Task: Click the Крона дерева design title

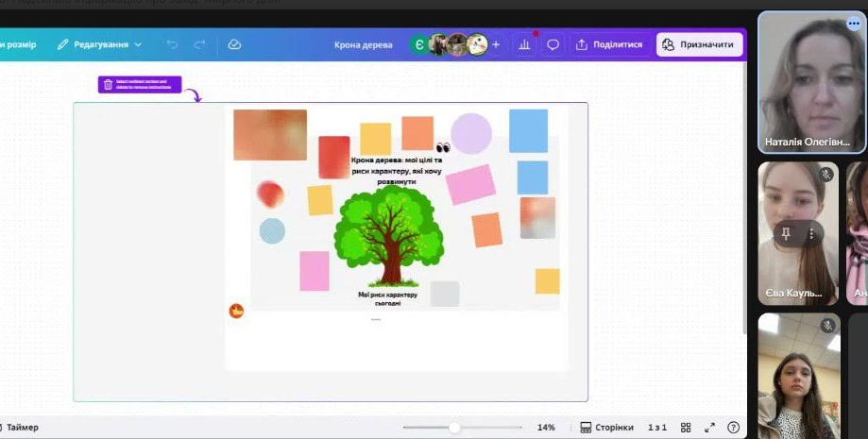Action: pos(363,44)
